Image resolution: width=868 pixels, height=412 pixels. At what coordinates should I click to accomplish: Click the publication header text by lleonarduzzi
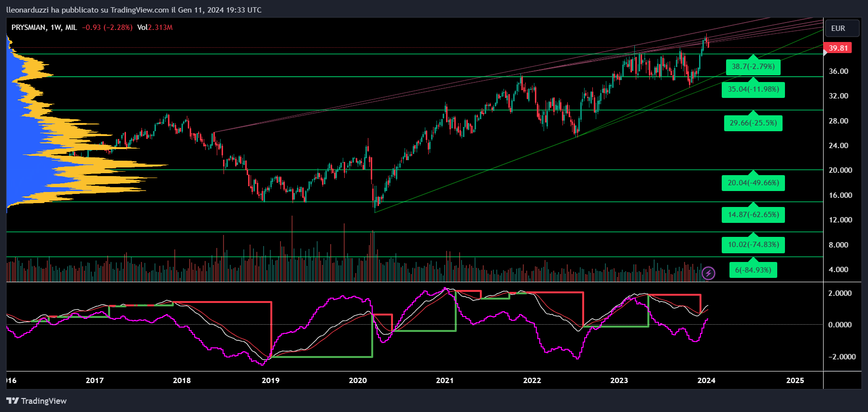[x=134, y=10]
